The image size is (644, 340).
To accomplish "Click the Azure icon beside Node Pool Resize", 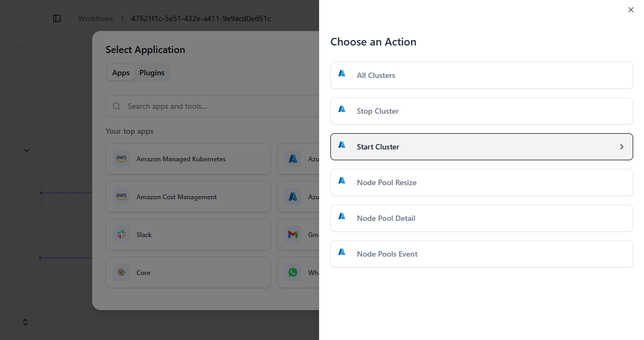I will pos(342,181).
